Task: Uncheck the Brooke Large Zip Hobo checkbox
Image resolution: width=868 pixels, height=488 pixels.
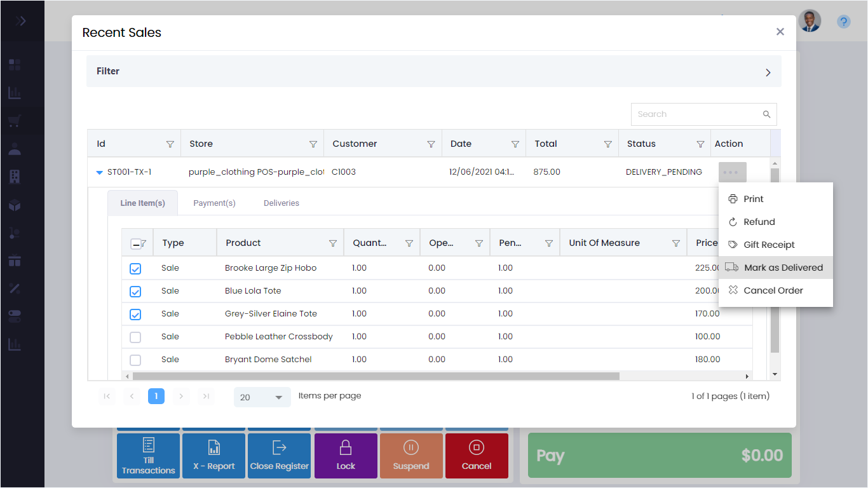Action: pyautogui.click(x=135, y=269)
